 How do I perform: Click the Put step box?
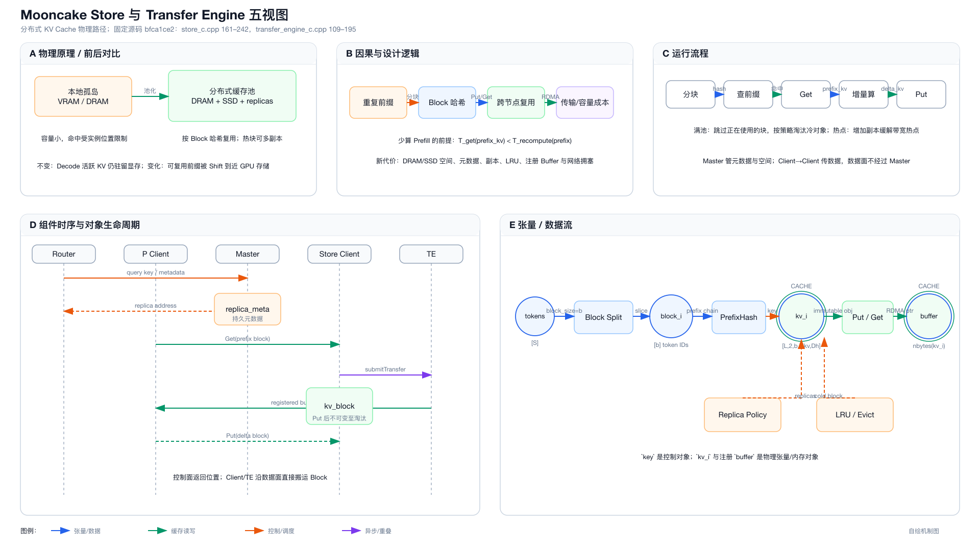click(921, 94)
